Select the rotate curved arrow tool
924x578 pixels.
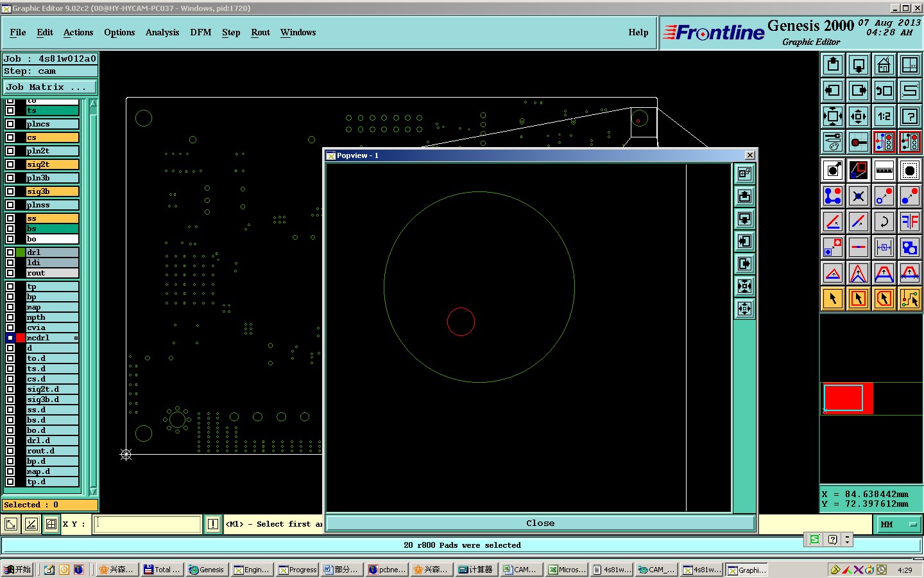[x=884, y=222]
